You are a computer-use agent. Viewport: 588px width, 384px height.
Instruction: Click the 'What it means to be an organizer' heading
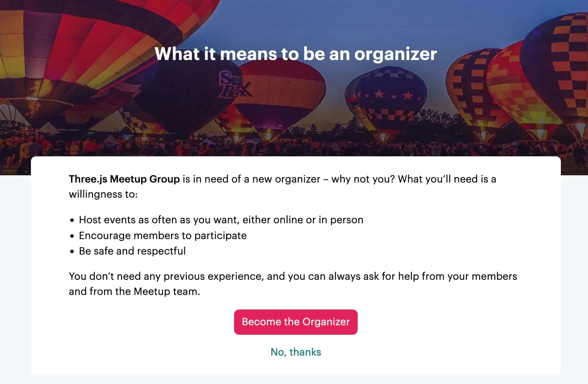tap(296, 54)
